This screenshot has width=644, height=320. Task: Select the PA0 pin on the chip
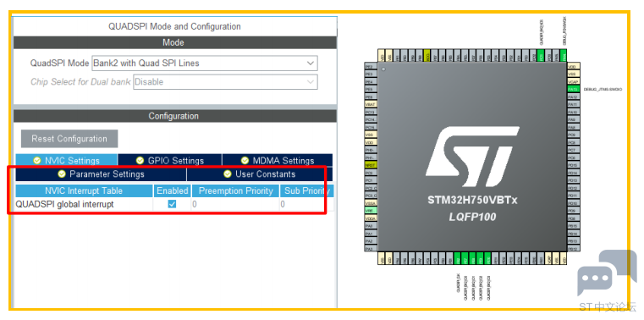tap(371, 226)
